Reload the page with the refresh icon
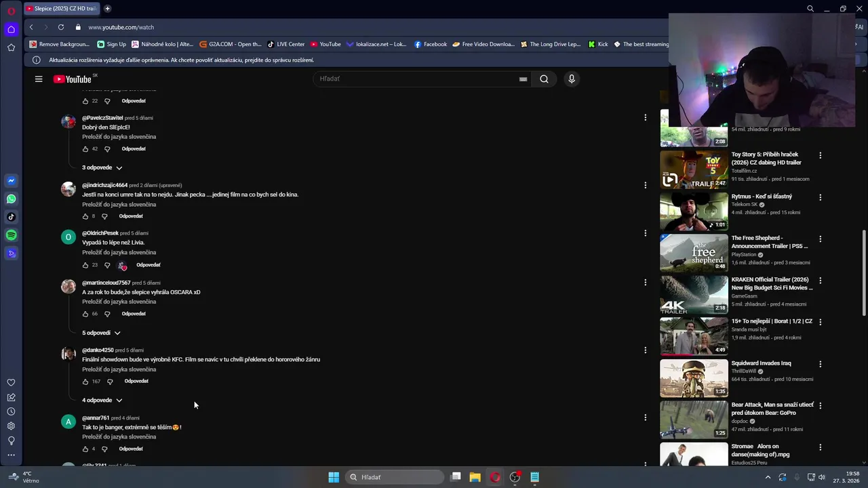The width and height of the screenshot is (868, 488). 61,27
